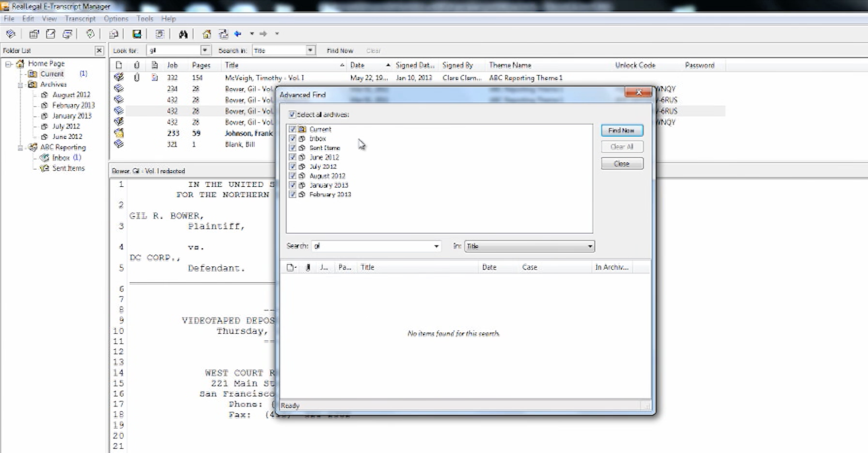Viewport: 868px width, 453px height.
Task: Expand the Search in Title dropdown
Action: [310, 50]
